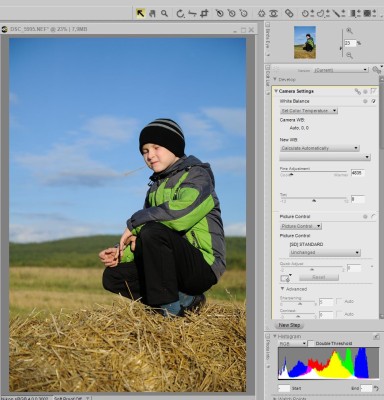Collapse the Develop section

tap(275, 79)
